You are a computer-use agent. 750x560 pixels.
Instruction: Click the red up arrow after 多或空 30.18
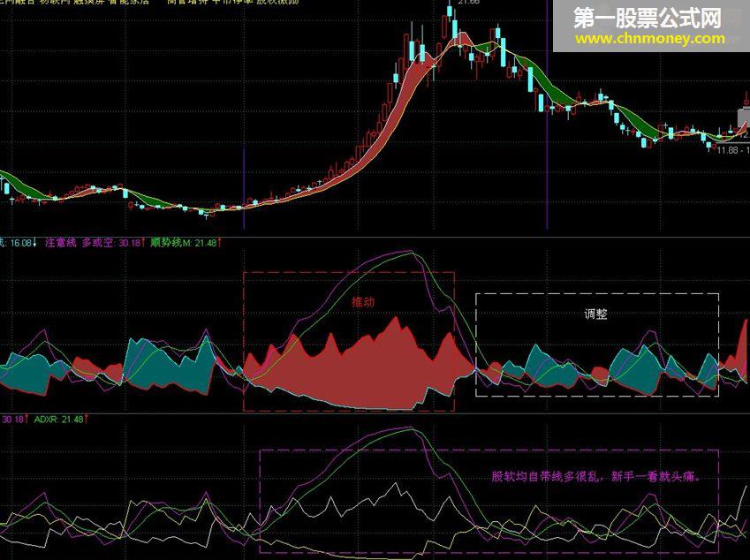point(143,243)
